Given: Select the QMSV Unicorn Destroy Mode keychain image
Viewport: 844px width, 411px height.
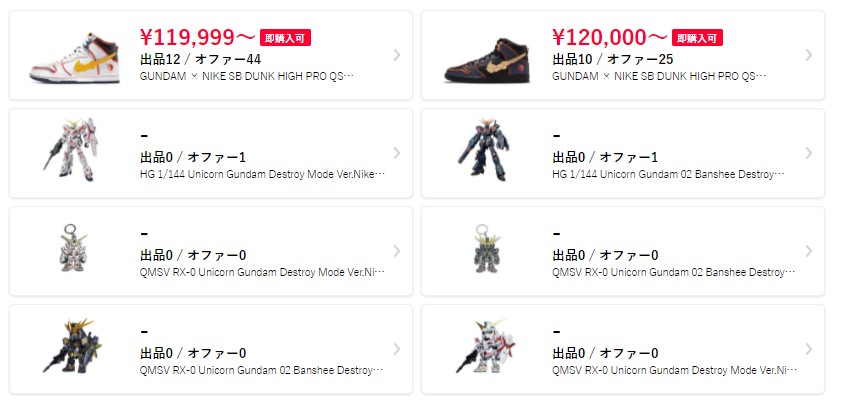Looking at the screenshot, I should (x=69, y=250).
